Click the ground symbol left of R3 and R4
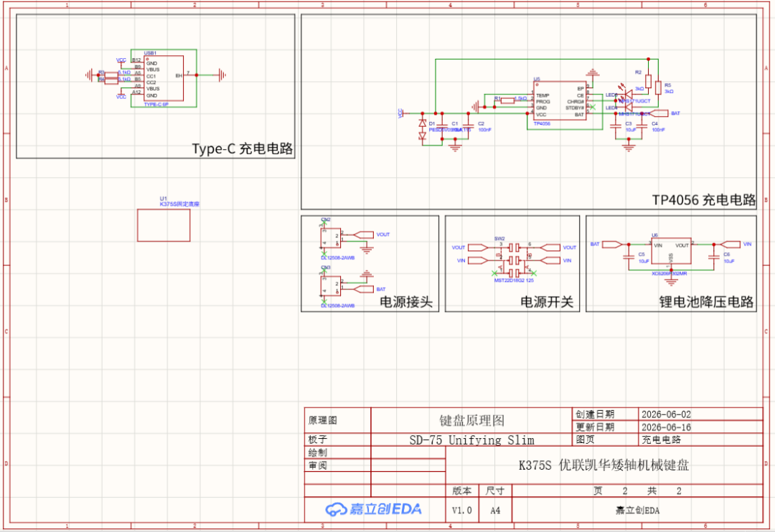This screenshot has height=532, width=775. click(89, 75)
